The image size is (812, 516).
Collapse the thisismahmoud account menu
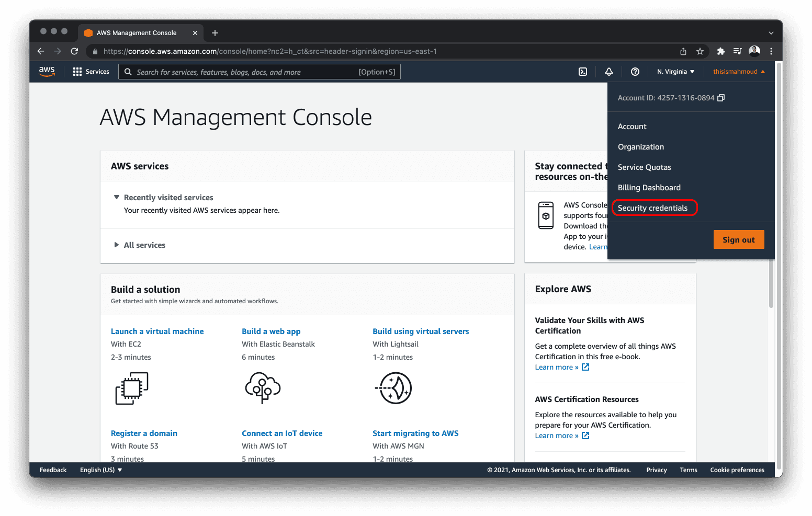click(738, 72)
